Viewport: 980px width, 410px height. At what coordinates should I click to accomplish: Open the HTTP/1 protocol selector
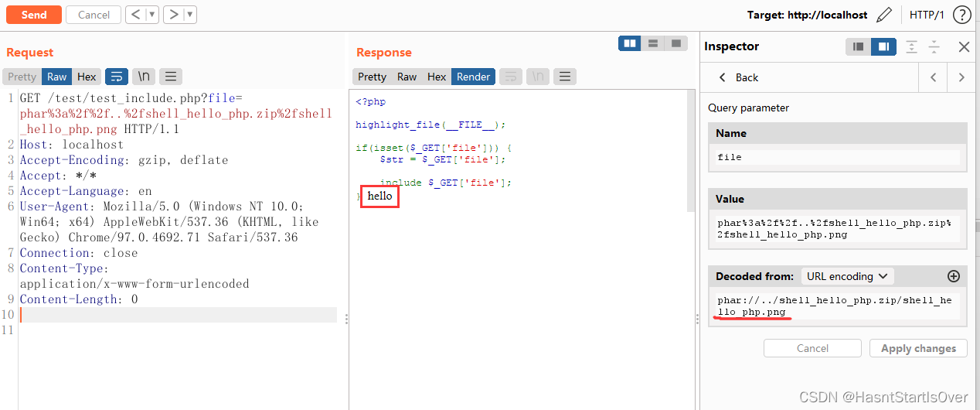927,15
